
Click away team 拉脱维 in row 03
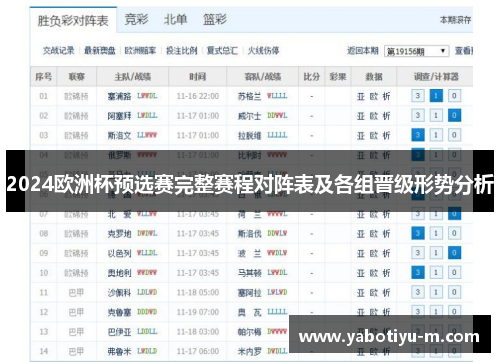(249, 136)
